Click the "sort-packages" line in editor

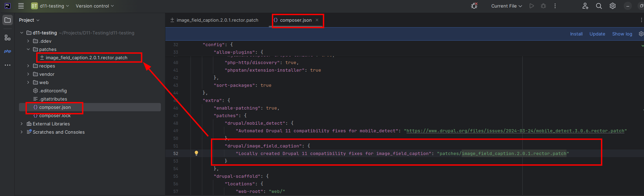tap(242, 85)
